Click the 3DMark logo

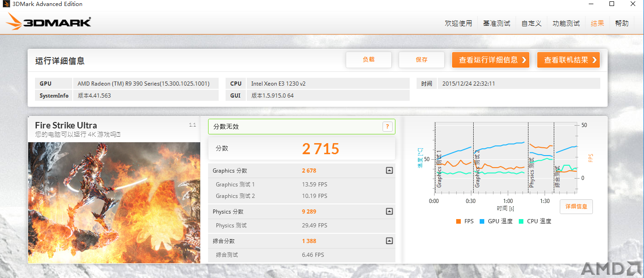tap(49, 22)
